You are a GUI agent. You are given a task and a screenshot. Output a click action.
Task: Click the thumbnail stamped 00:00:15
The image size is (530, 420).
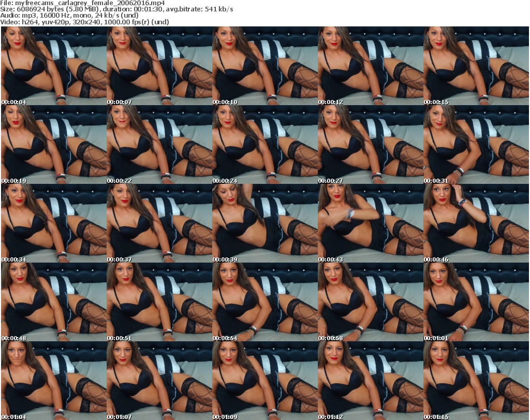476,66
